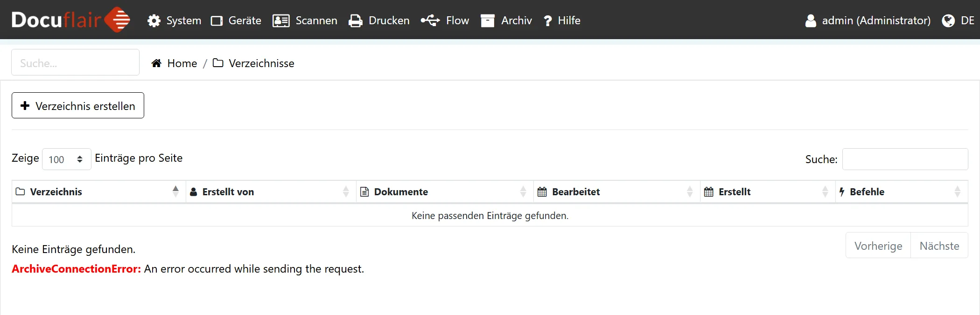Sort table by Bearbeitet column
980x315 pixels.
(576, 192)
